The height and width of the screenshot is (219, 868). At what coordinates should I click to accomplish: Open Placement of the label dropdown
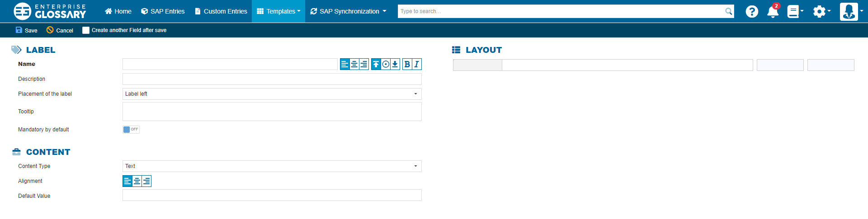(x=272, y=94)
